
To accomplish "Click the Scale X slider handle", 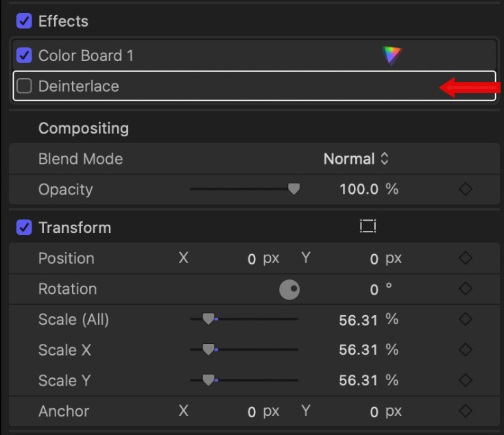I will click(208, 349).
